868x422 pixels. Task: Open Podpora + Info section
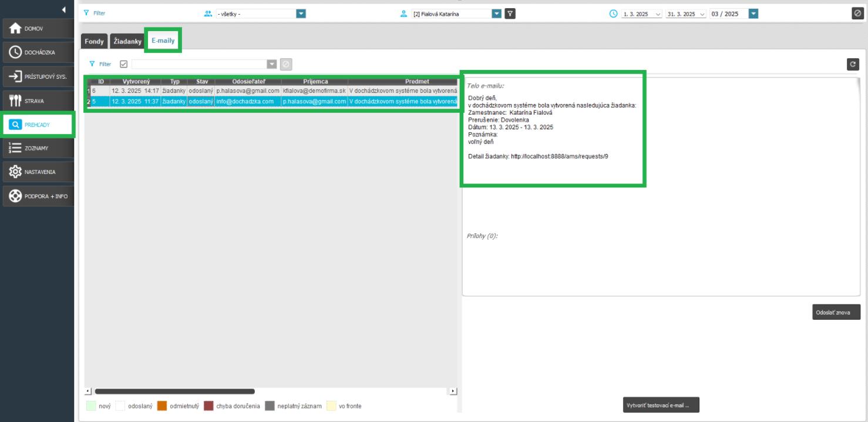point(38,196)
